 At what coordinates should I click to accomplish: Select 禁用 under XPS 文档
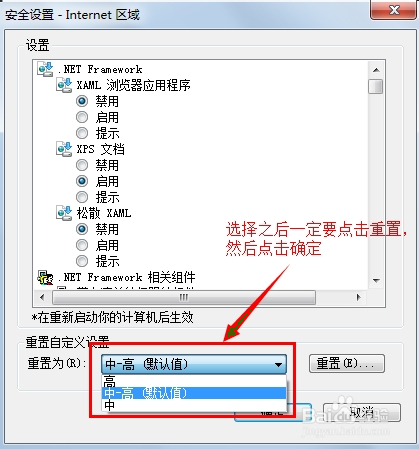click(x=82, y=165)
